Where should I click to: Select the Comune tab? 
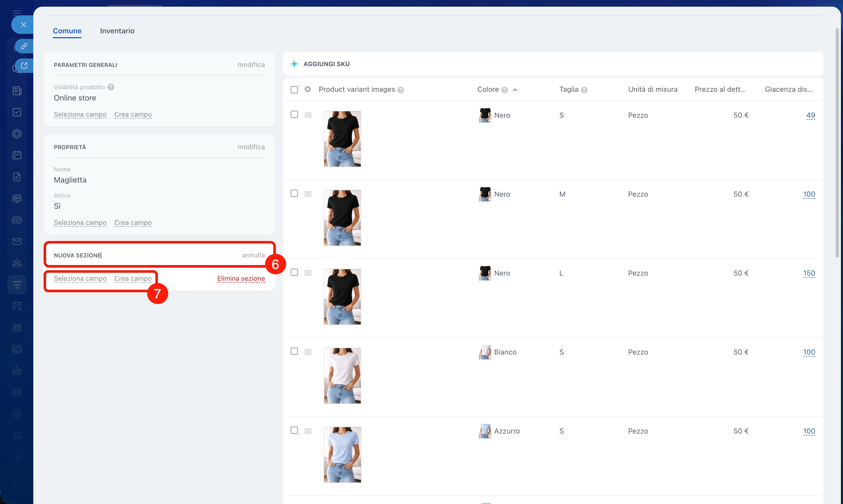pyautogui.click(x=67, y=31)
